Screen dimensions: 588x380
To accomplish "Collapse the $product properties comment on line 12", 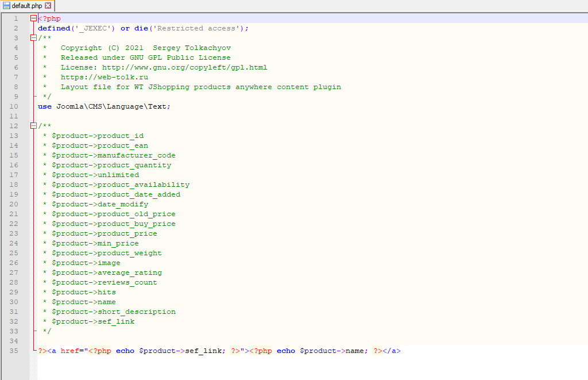I will pyautogui.click(x=33, y=126).
